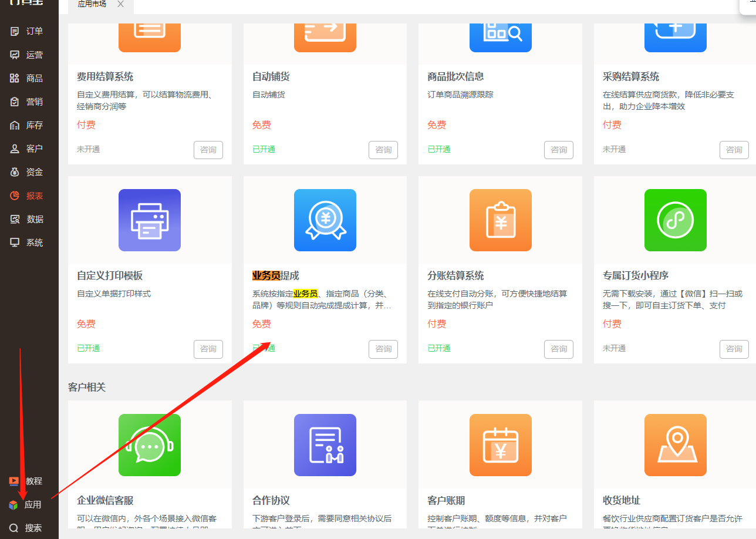Image resolution: width=756 pixels, height=539 pixels.
Task: Click 咨询 on the 商品批次信息 card
Action: tap(559, 150)
